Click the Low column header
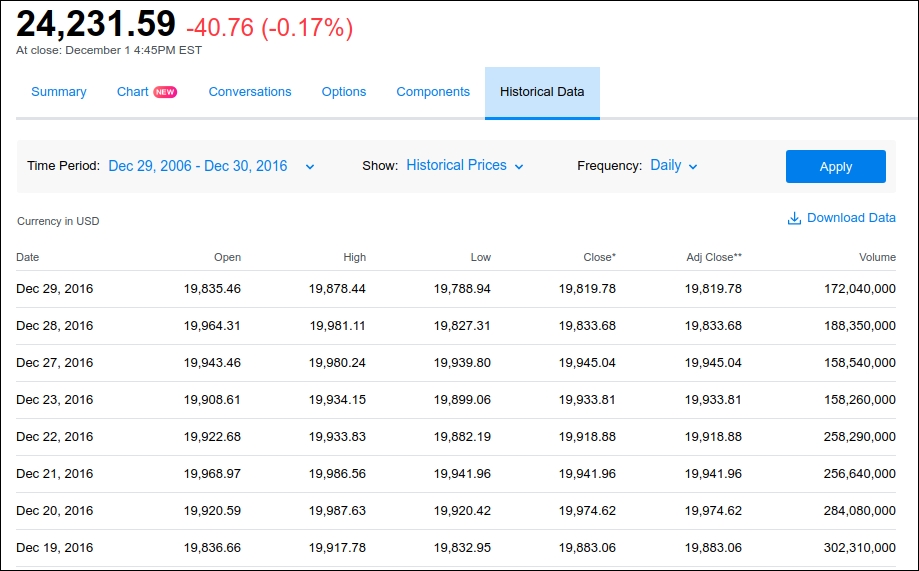Viewport: 919px width, 571px height. coord(481,257)
